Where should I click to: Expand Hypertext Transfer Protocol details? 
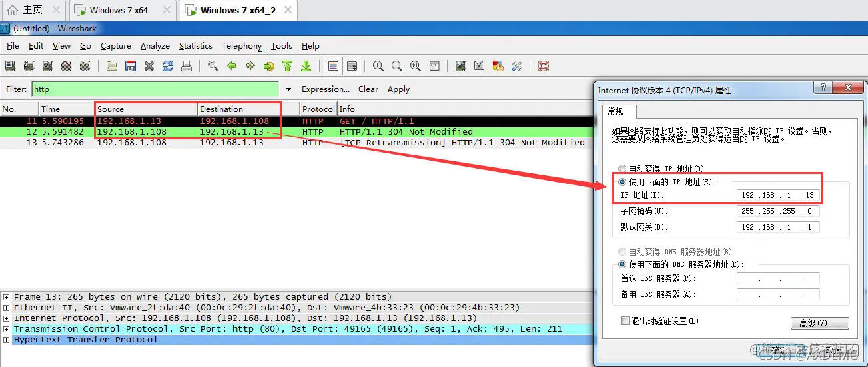(6, 340)
